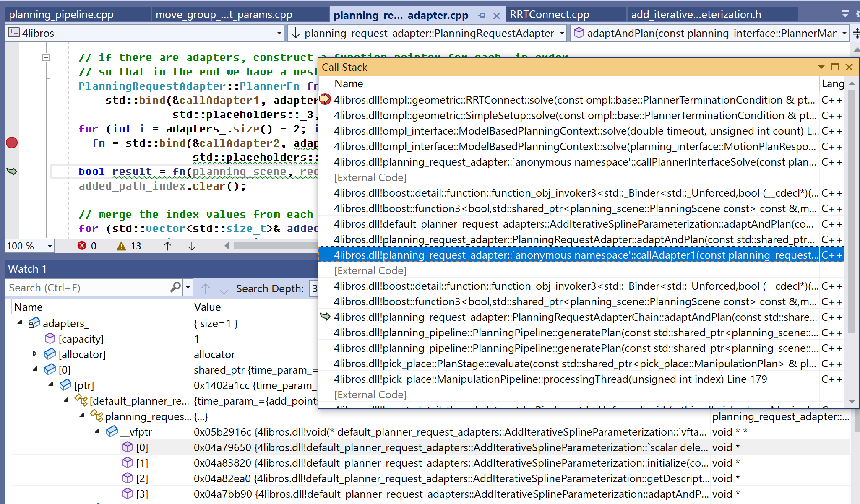Go to previous issue up arrow

(167, 246)
